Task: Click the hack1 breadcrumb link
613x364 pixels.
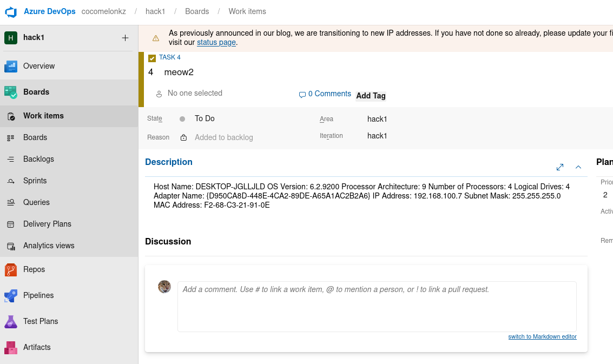Action: (x=155, y=11)
